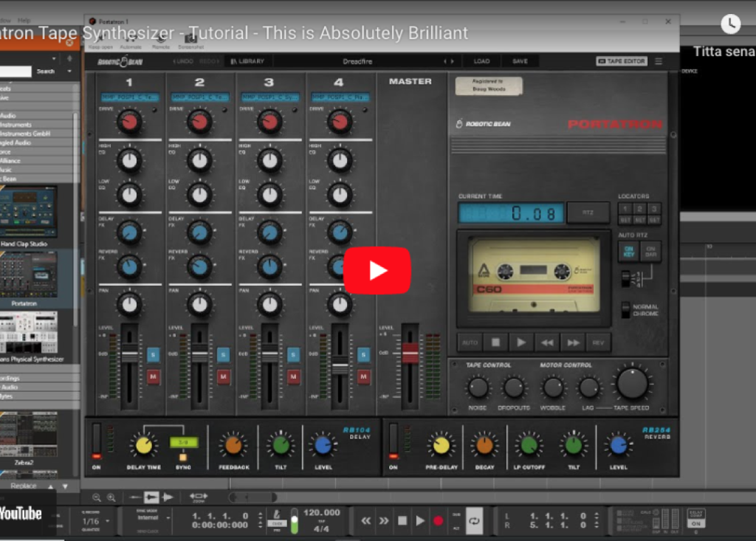The image size is (756, 541).
Task: Click channel 3 Pan knob
Action: (x=269, y=304)
